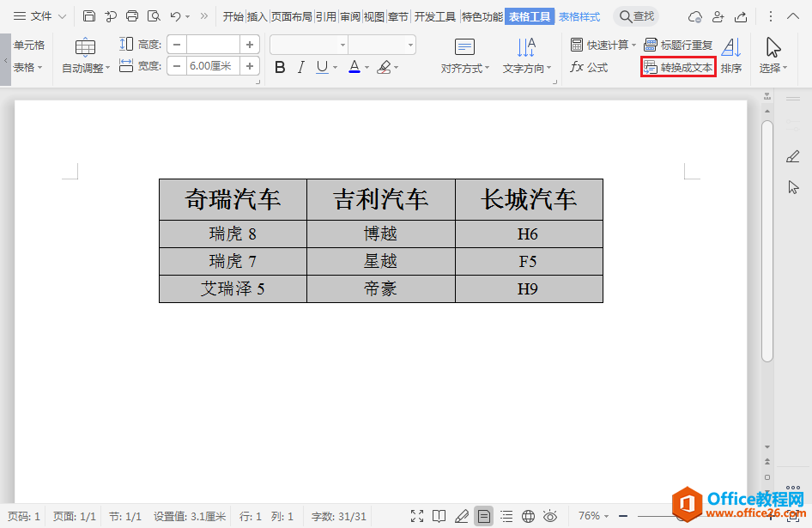
Task: Expand the Undo history dropdown arrow
Action: pos(187,17)
